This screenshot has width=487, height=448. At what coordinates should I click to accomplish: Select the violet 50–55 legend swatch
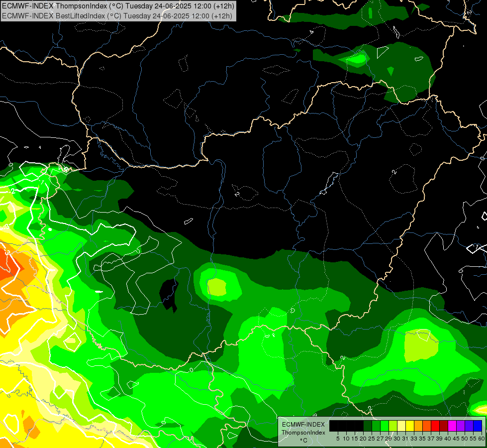[x=469, y=426]
